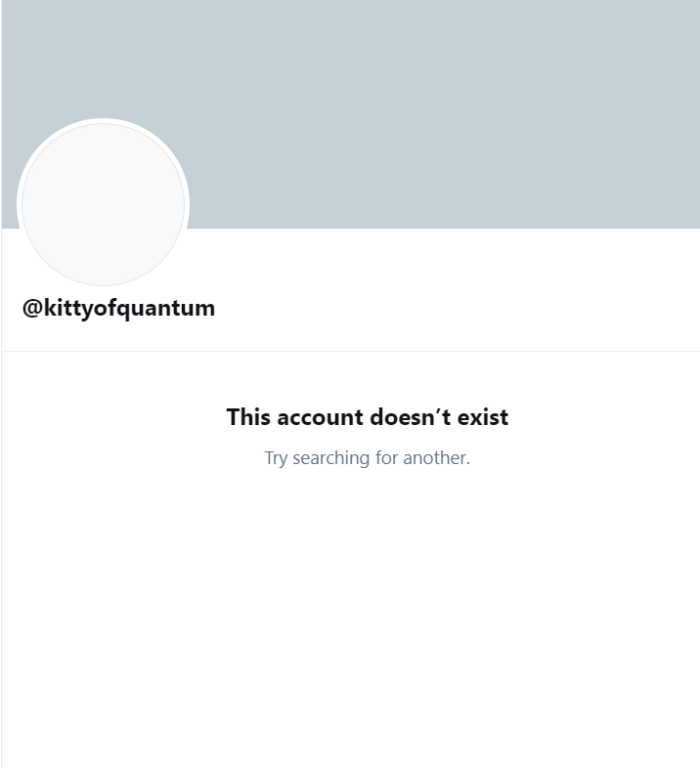Screen dimensions: 700x768
Task: Click the word "doesn't" in the heading
Action: pos(411,417)
